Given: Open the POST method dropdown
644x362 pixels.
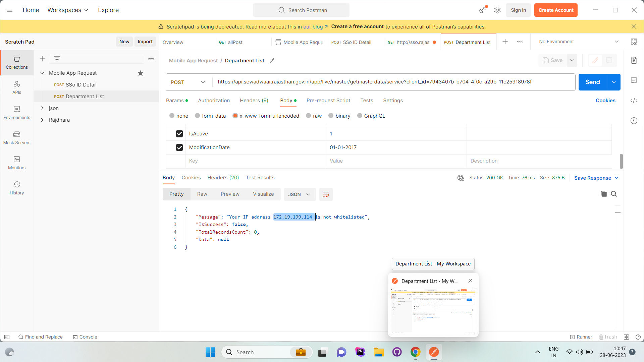Looking at the screenshot, I should [x=188, y=82].
